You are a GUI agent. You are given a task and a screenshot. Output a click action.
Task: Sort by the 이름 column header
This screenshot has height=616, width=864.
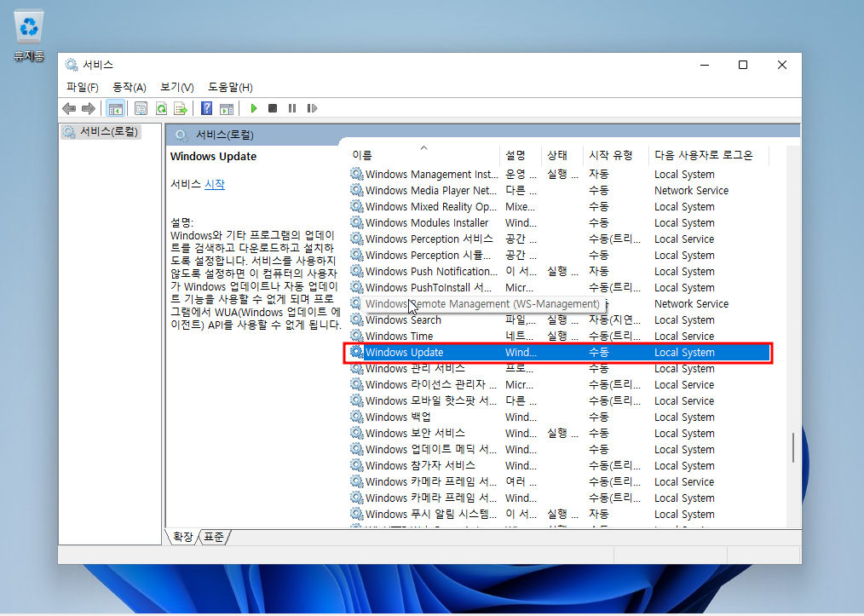point(423,155)
